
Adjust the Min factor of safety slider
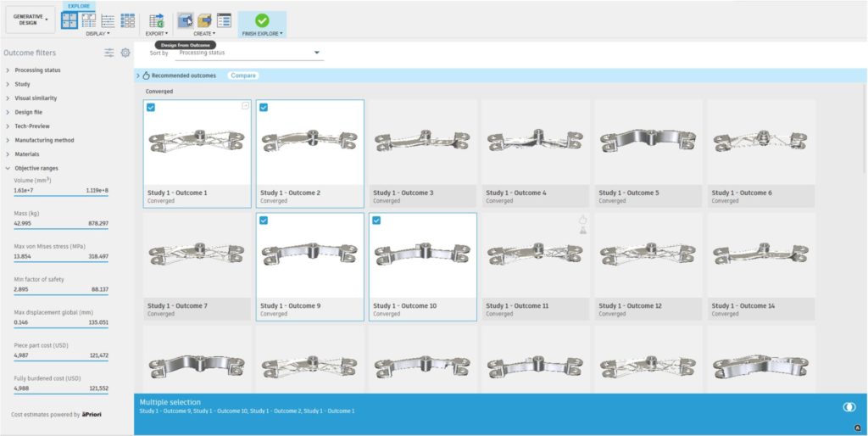(x=61, y=294)
